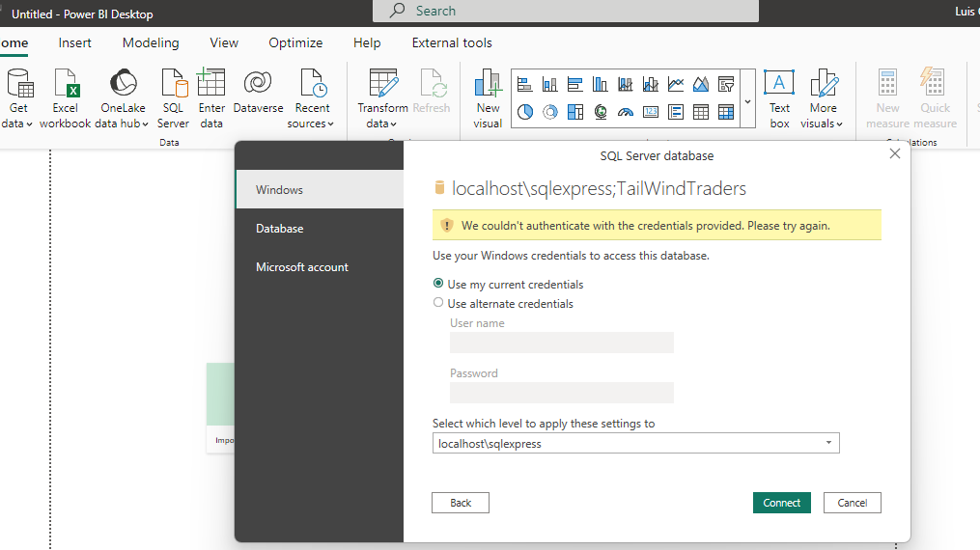Click the Password field
Image resolution: width=980 pixels, height=550 pixels.
pos(562,393)
